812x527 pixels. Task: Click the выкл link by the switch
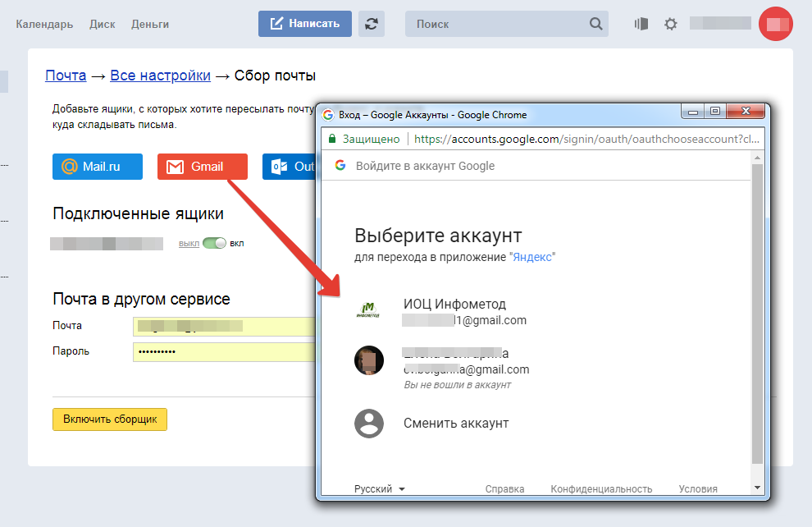coord(189,244)
